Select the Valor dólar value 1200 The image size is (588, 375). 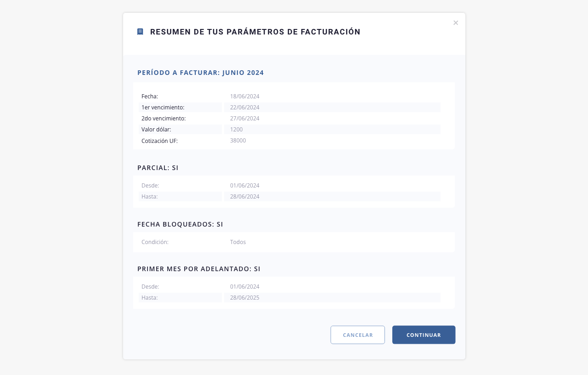point(237,129)
